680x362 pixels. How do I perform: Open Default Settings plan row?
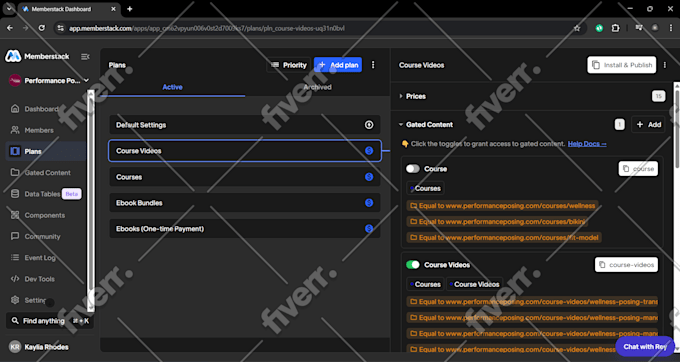pos(245,125)
